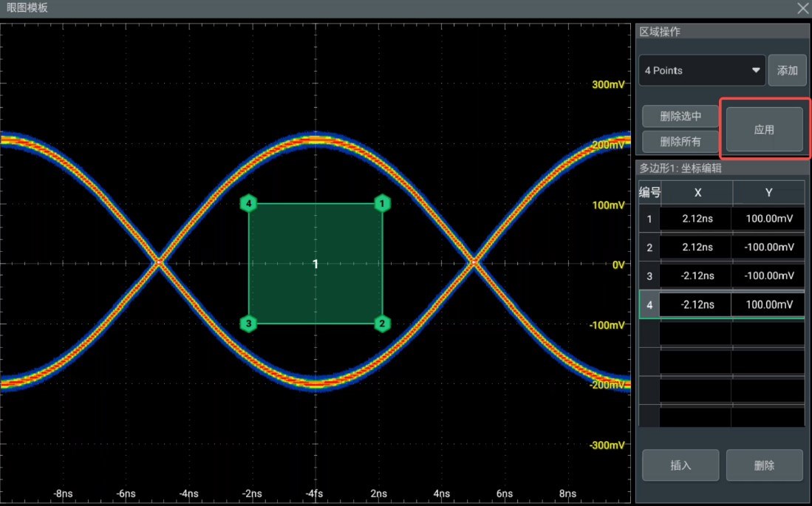
Task: Click the Y column header
Action: tap(768, 193)
